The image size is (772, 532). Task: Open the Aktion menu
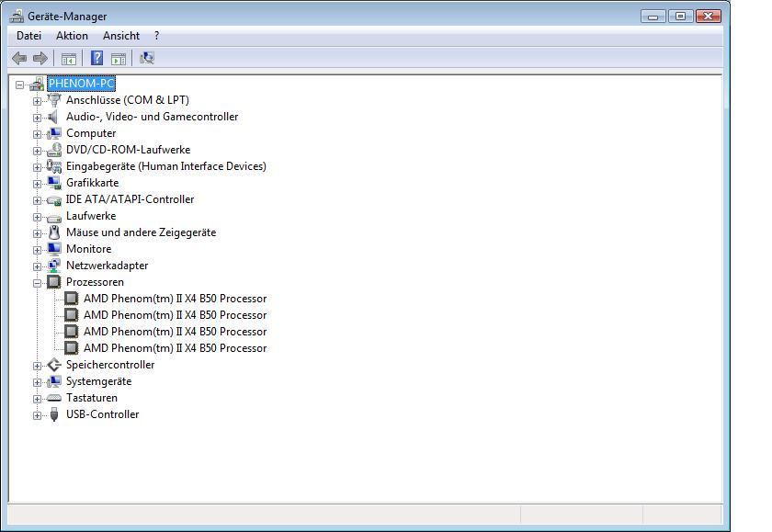pos(72,36)
